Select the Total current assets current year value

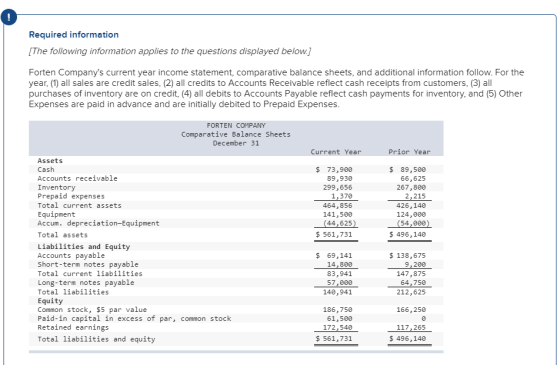[337, 206]
